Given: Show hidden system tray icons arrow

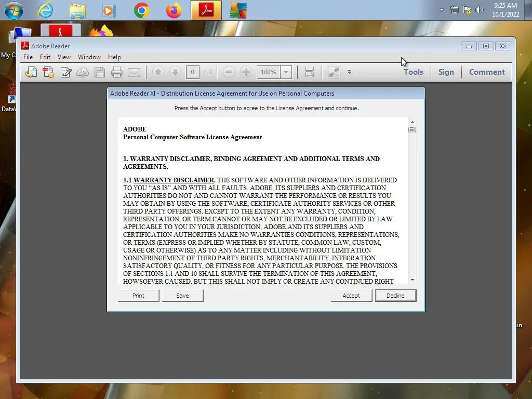Looking at the screenshot, I should point(442,10).
